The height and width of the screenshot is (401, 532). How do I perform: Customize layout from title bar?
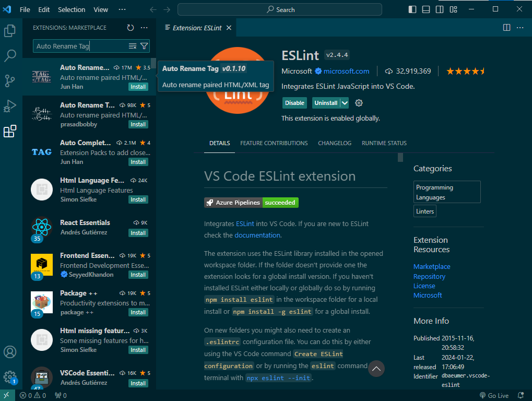(453, 9)
